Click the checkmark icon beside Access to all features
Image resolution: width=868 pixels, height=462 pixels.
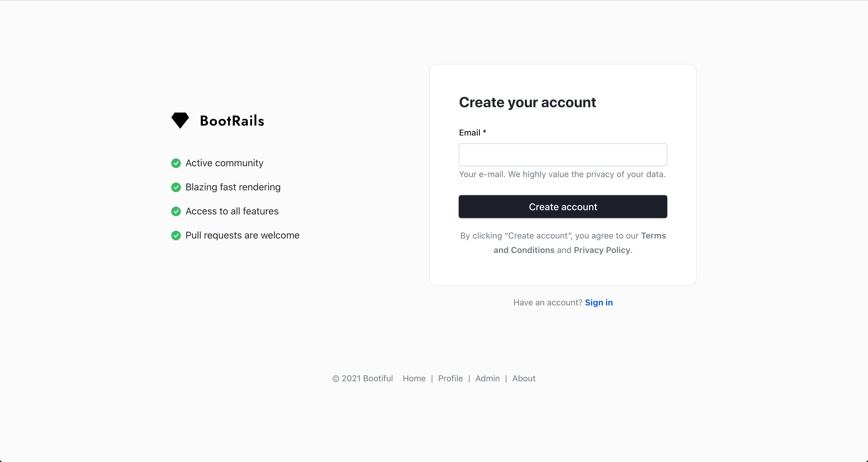click(175, 211)
